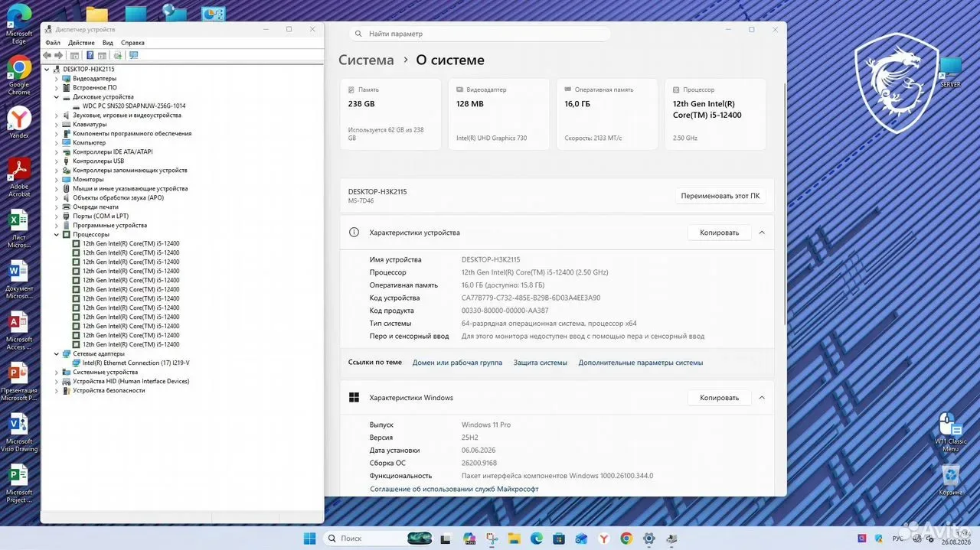Click the back arrow in Device Manager toolbar
Viewport: 980px width, 550px height.
(x=47, y=55)
